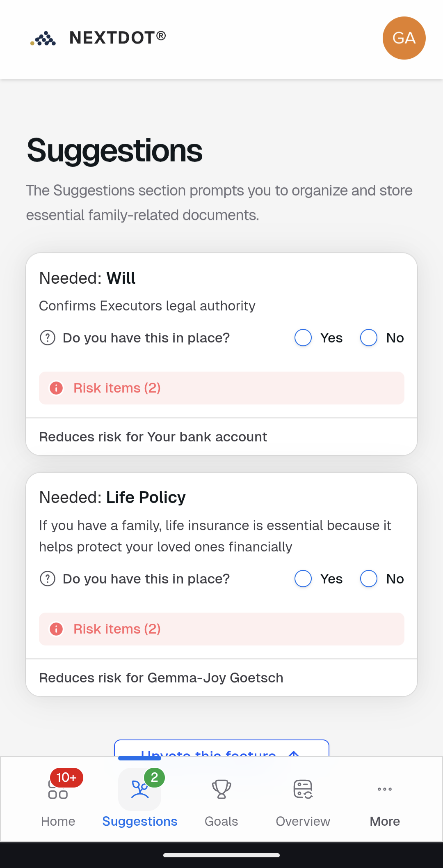Image resolution: width=443 pixels, height=868 pixels.
Task: Click help icon in Will card
Action: (48, 338)
